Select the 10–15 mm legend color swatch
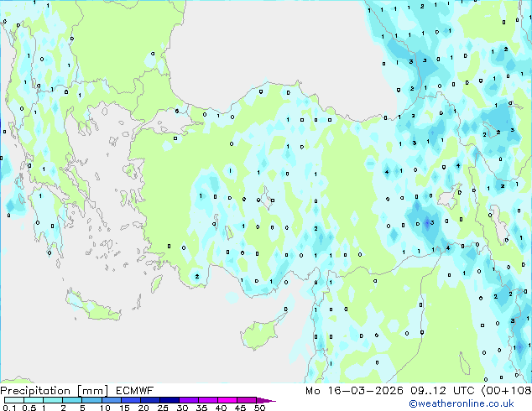 pos(111,400)
